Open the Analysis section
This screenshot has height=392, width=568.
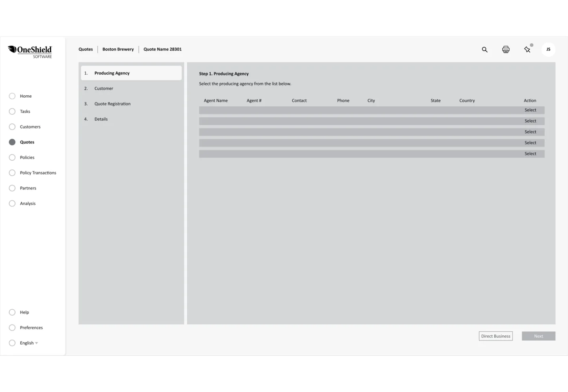coord(28,203)
